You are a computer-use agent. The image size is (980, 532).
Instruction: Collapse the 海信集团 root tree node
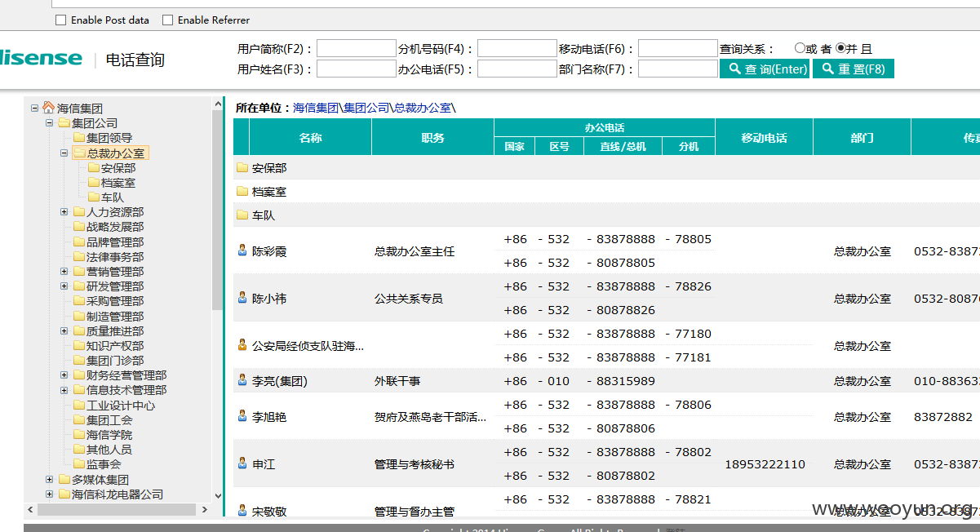[x=34, y=108]
